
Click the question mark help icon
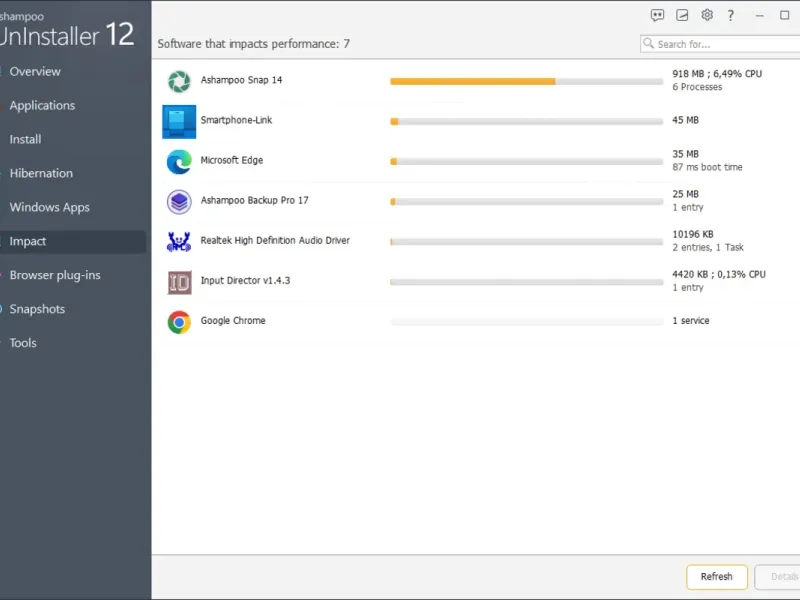pyautogui.click(x=731, y=15)
